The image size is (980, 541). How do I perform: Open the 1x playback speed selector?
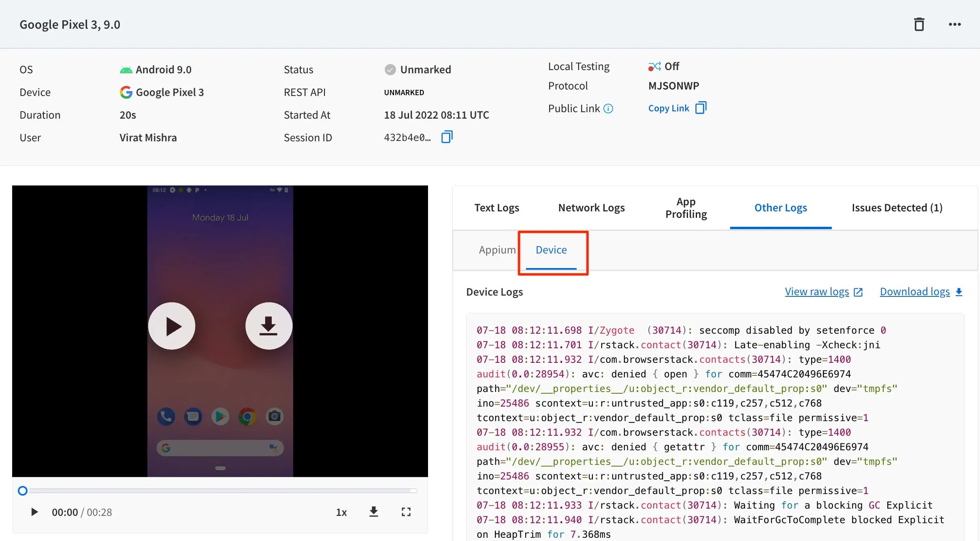coord(341,512)
